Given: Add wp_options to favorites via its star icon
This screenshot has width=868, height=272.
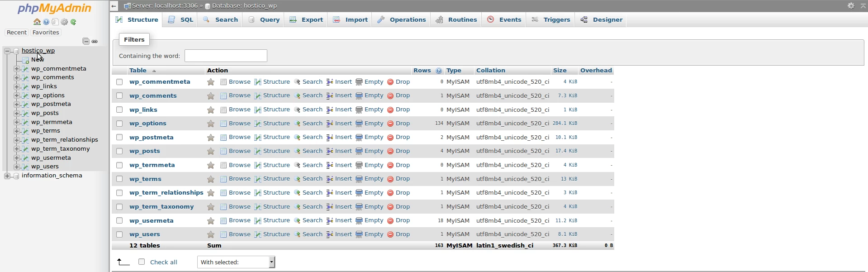Looking at the screenshot, I should point(211,124).
